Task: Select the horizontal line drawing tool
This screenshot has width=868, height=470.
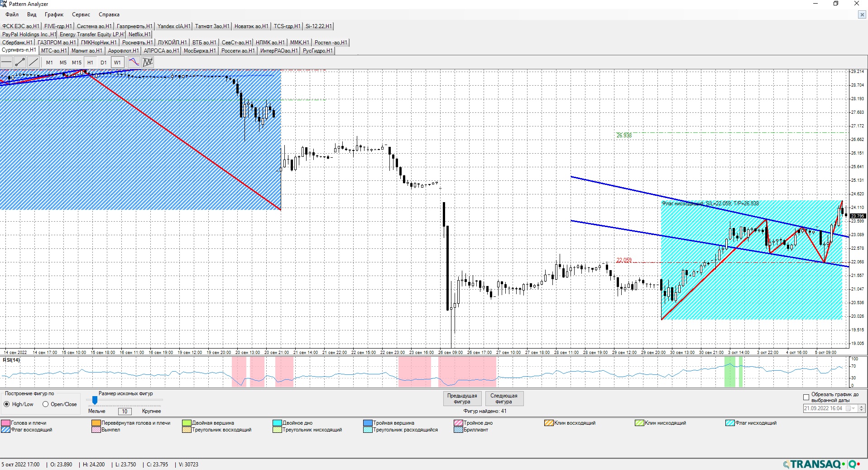Action: tap(6, 63)
